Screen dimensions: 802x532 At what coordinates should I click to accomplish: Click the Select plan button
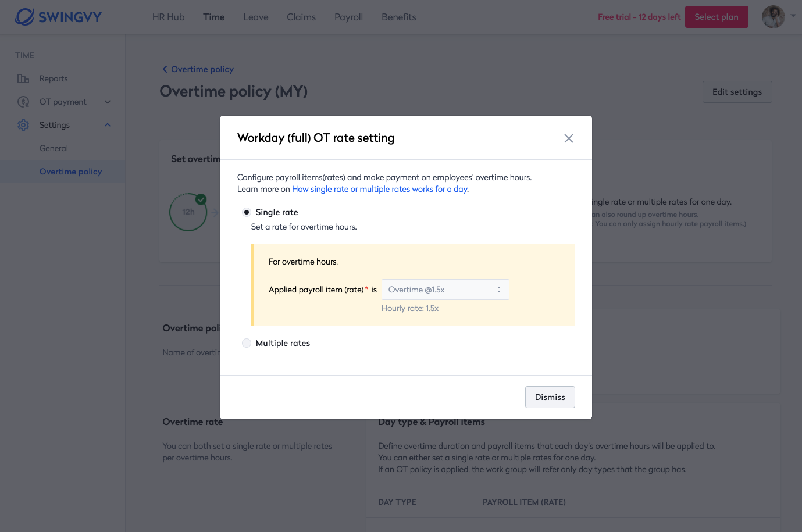(717, 17)
